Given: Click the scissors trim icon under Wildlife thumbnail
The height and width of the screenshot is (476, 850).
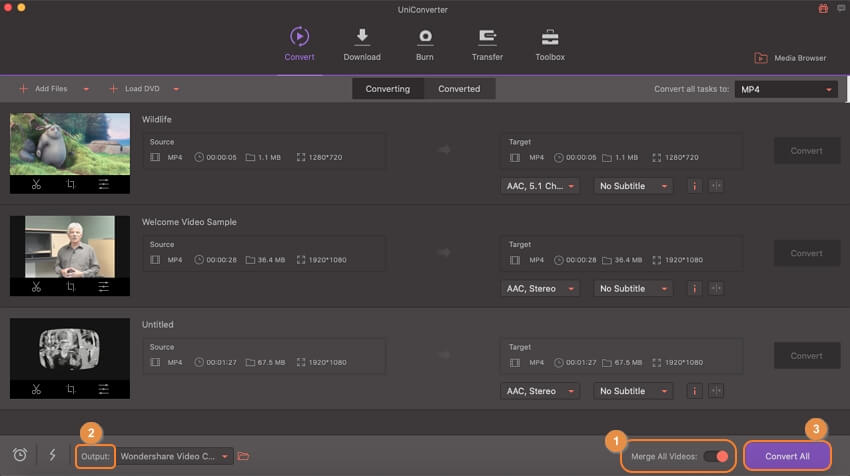Looking at the screenshot, I should coord(36,184).
